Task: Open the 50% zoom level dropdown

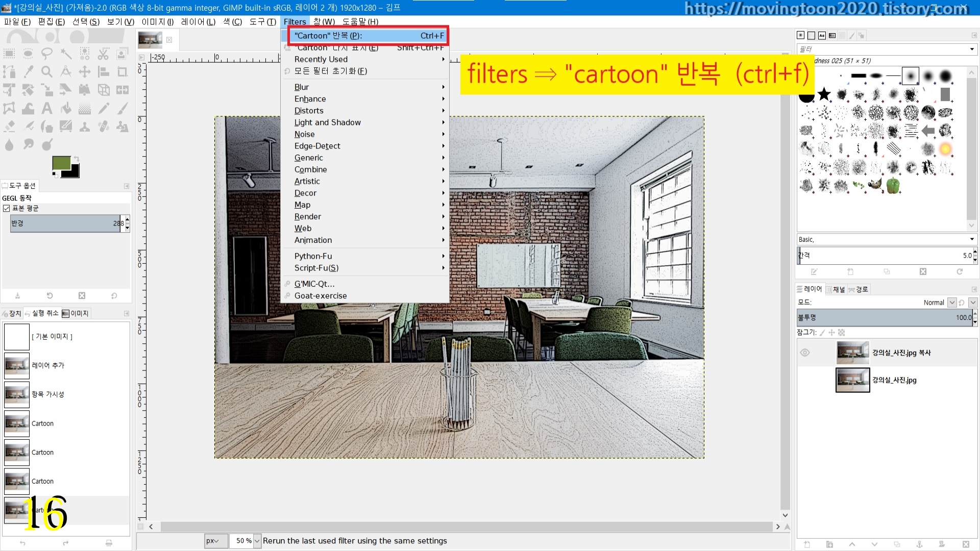Action: (x=257, y=541)
